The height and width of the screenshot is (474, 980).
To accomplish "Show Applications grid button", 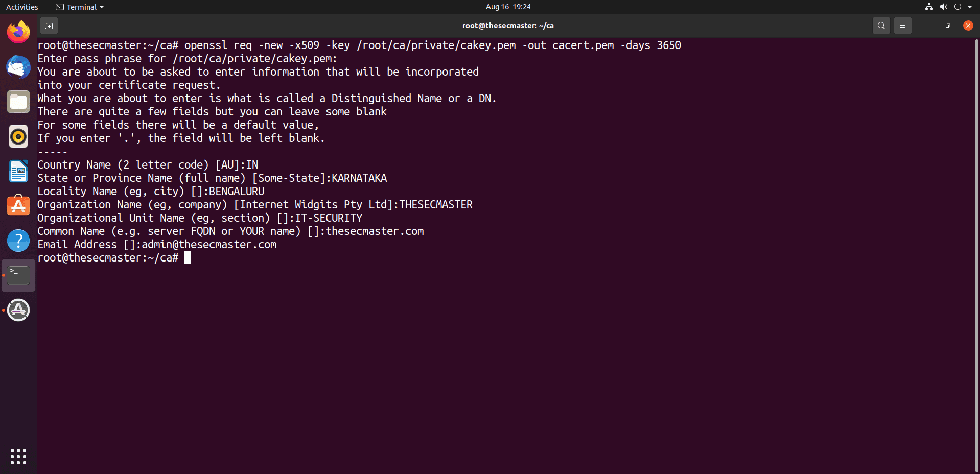I will point(18,457).
